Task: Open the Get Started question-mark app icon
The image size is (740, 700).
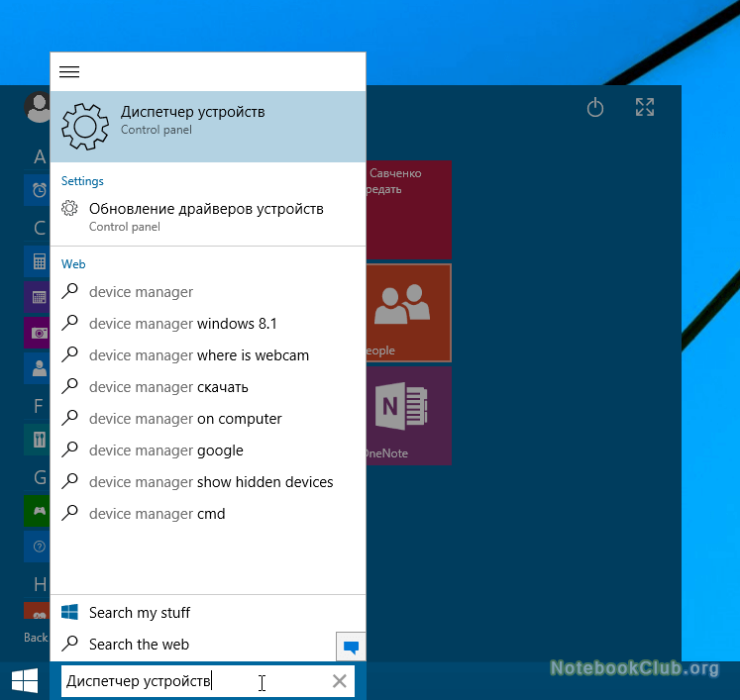Action: (38, 547)
